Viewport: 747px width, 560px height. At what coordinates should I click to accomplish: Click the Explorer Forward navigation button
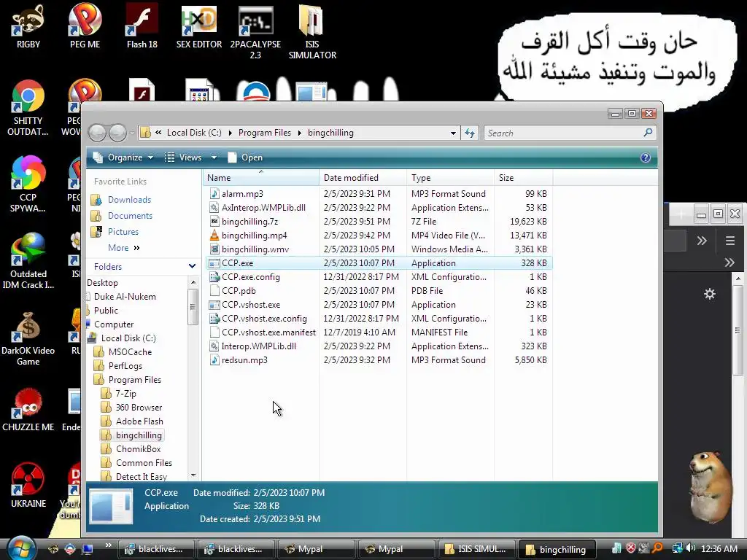coord(117,133)
